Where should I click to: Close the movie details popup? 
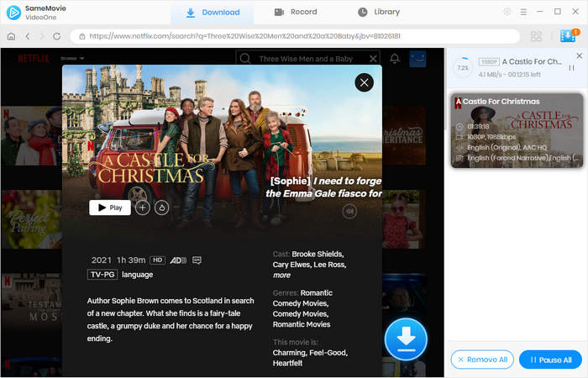point(364,82)
